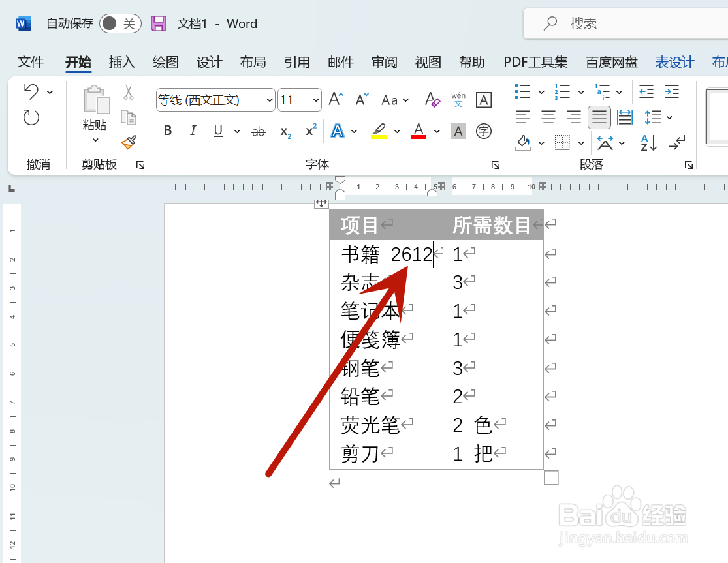Apply paragraph shading fill bucket

(523, 143)
